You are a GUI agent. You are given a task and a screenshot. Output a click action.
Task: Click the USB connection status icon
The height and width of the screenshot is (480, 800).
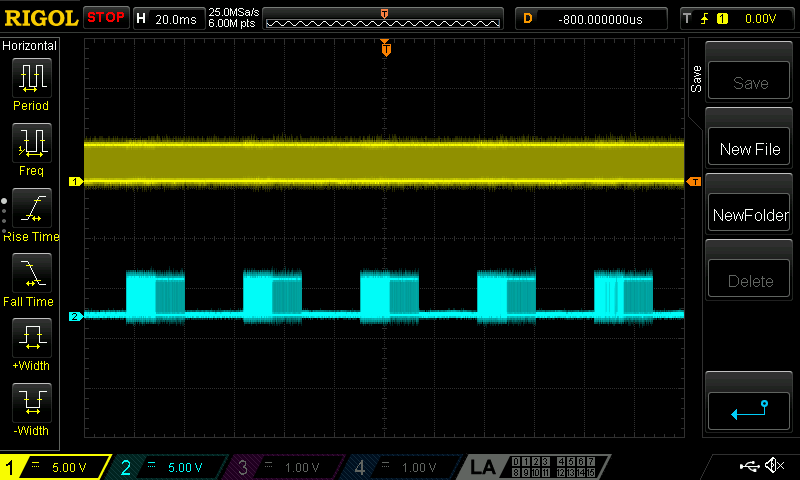pyautogui.click(x=749, y=466)
